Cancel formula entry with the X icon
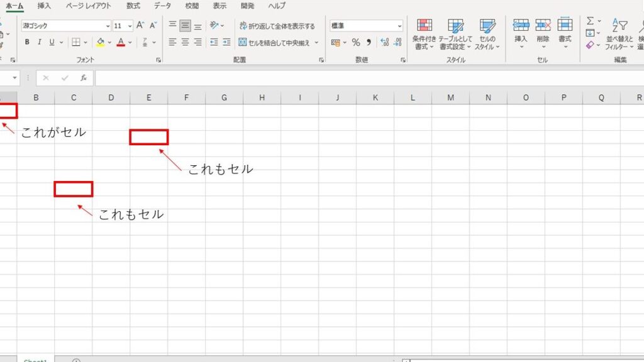This screenshot has width=644, height=362. point(45,78)
